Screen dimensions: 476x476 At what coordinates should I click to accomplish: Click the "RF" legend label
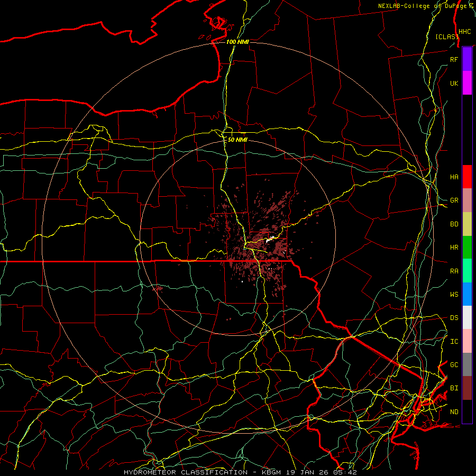click(454, 59)
